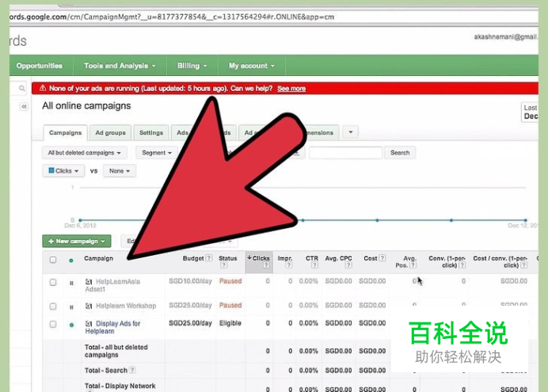Open the Clicks metric dropdown
548x392 pixels.
point(63,171)
